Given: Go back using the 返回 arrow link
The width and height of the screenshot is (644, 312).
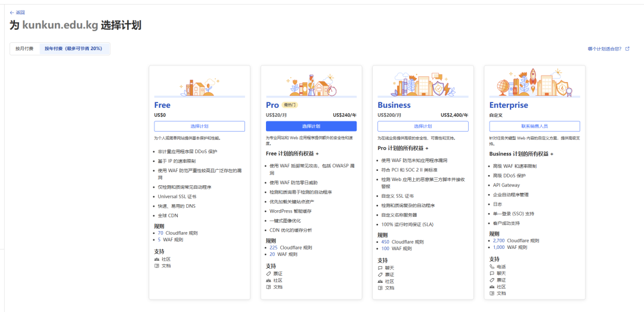Looking at the screenshot, I should pyautogui.click(x=17, y=13).
